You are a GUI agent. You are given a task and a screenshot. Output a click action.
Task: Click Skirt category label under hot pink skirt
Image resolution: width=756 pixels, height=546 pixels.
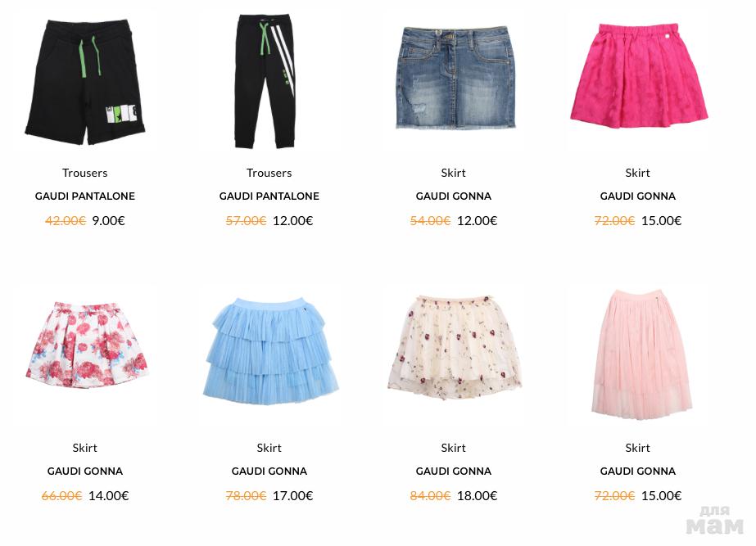coord(637,173)
